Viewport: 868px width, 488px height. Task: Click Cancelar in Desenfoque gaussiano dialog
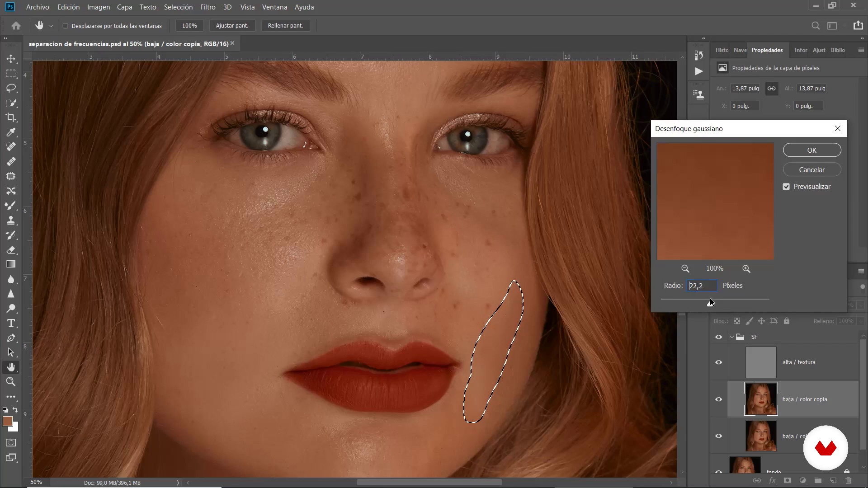click(x=812, y=170)
